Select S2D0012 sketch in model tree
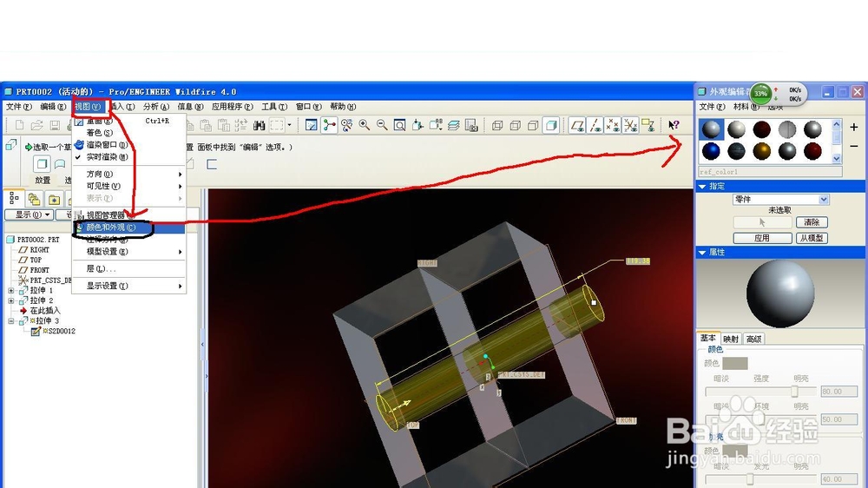 pyautogui.click(x=54, y=331)
